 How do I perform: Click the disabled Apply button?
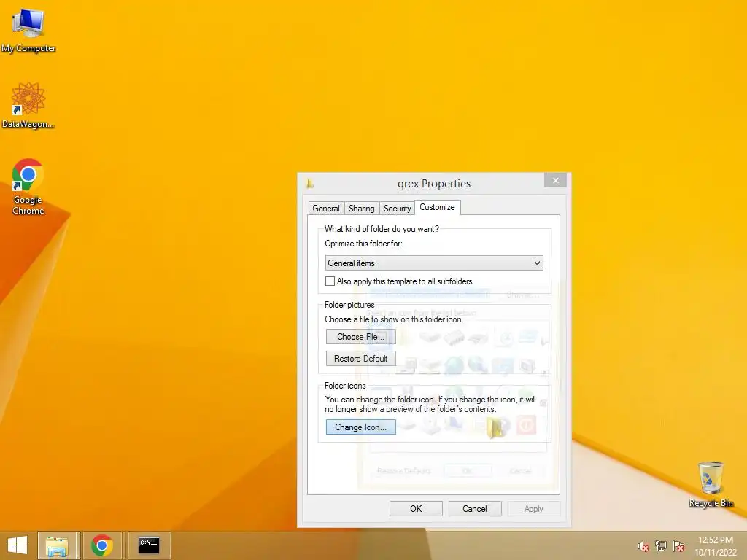click(x=533, y=508)
